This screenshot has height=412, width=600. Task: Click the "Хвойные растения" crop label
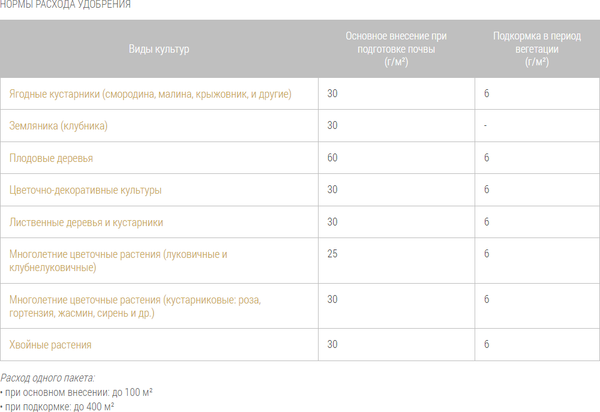(x=50, y=345)
